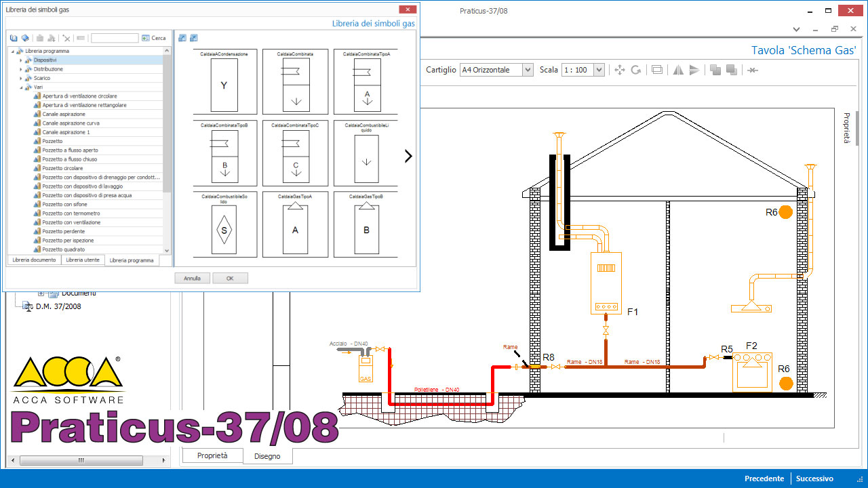This screenshot has width=868, height=488.
Task: Pick the CaldaiaCombinataTipoA symbol thumbnail
Action: pyautogui.click(x=367, y=81)
